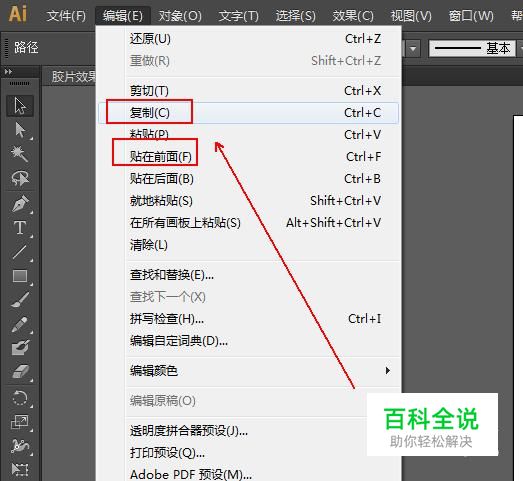Choose 重做(R) redo
This screenshot has width=523, height=481.
248,61
